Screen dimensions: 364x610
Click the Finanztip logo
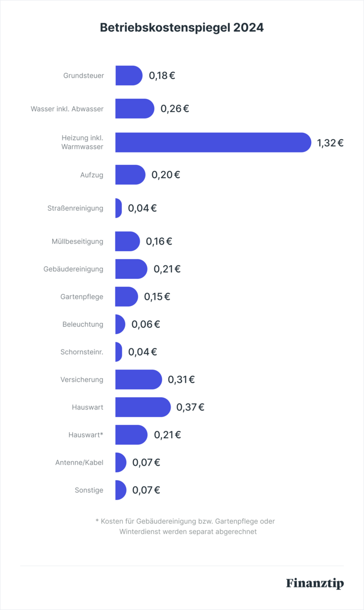pyautogui.click(x=315, y=583)
